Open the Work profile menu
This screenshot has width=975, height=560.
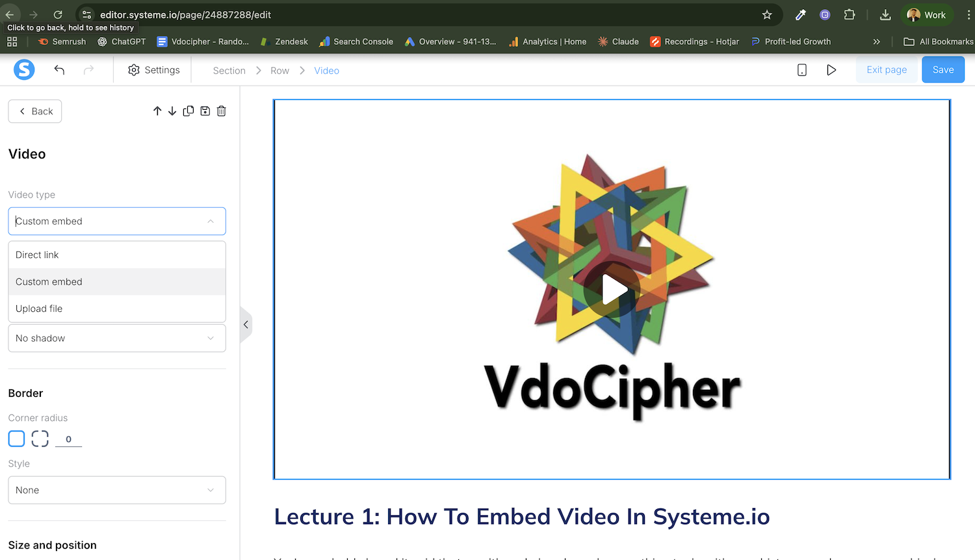tap(927, 14)
